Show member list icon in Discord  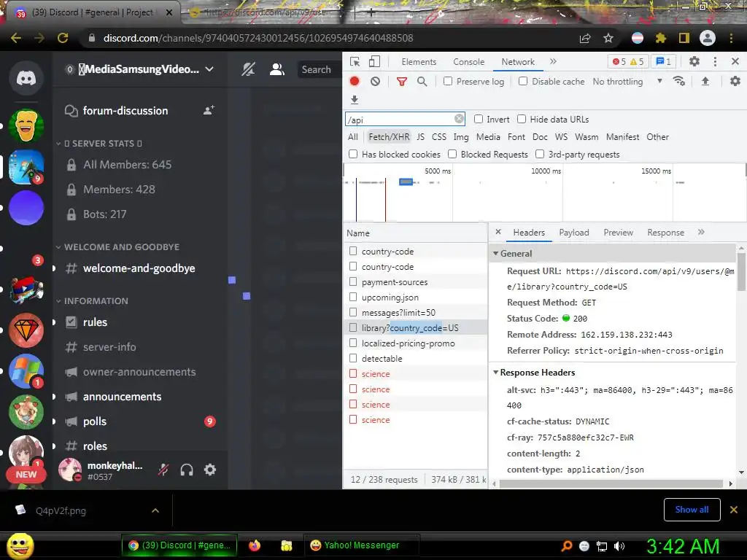click(276, 69)
